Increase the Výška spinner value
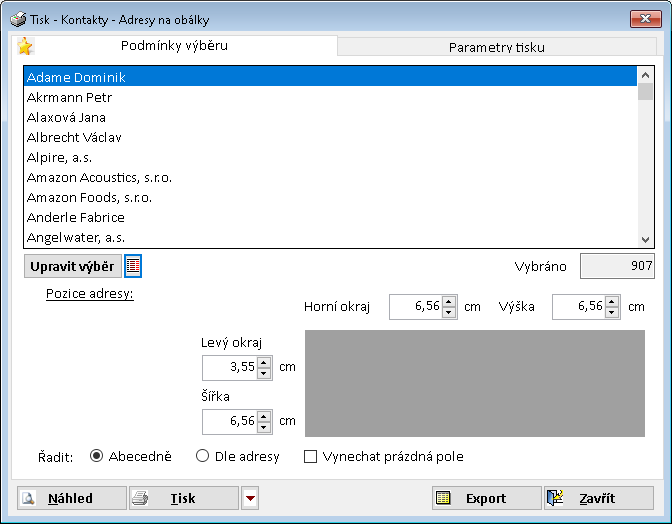The height and width of the screenshot is (524, 672). coord(612,302)
